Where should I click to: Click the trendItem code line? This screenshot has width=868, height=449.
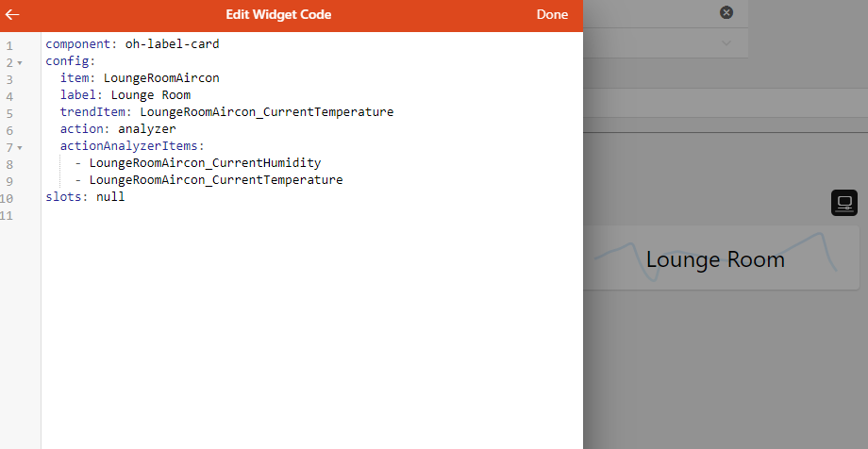(226, 112)
